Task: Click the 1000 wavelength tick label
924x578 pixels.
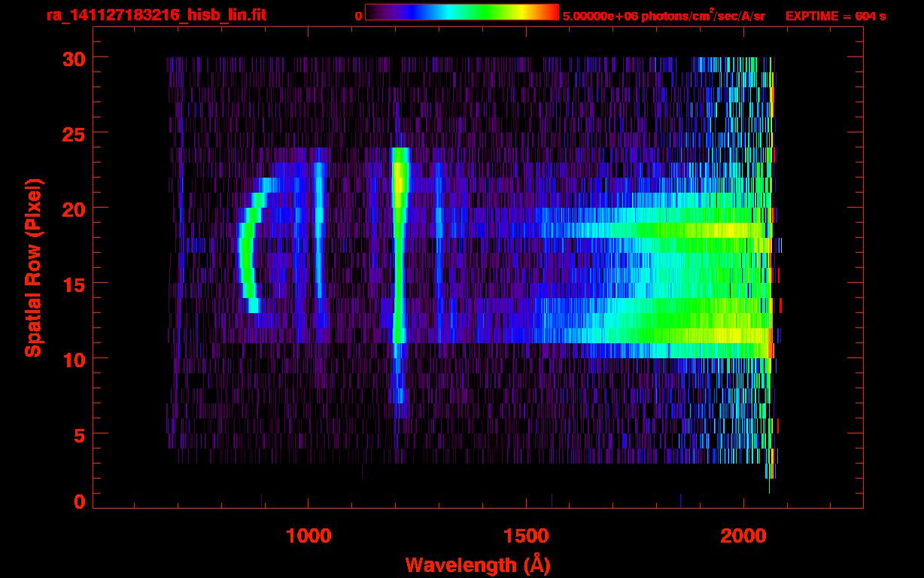Action: coord(309,536)
